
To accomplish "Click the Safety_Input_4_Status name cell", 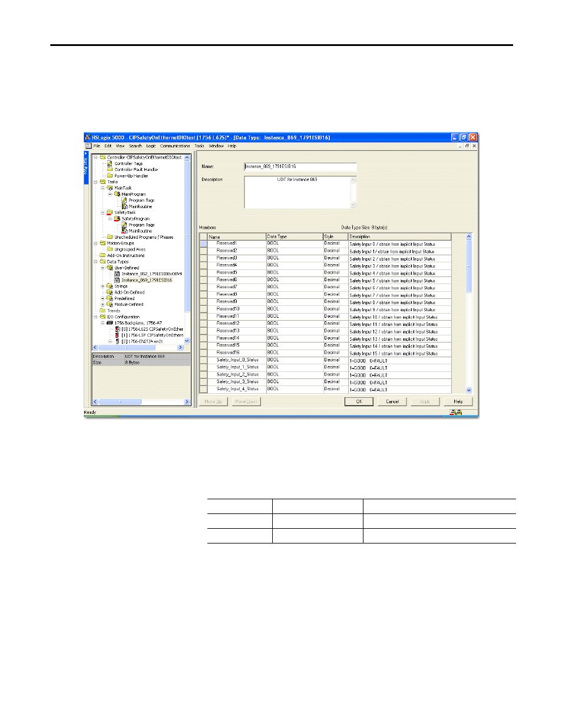I will click(x=237, y=389).
